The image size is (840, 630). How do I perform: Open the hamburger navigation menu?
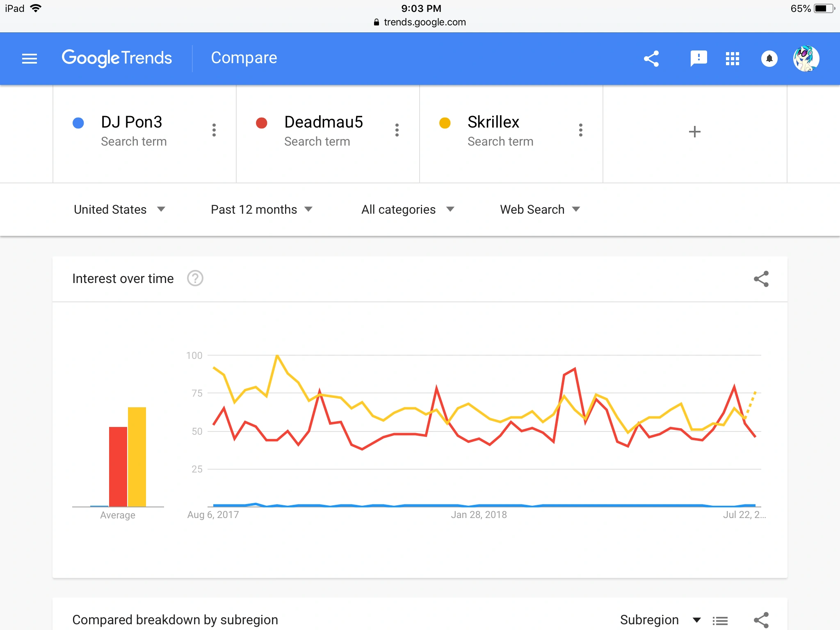tap(30, 59)
